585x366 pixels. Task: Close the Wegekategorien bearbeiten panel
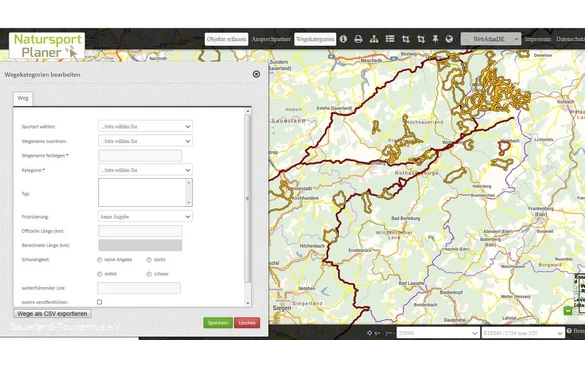[x=256, y=74]
